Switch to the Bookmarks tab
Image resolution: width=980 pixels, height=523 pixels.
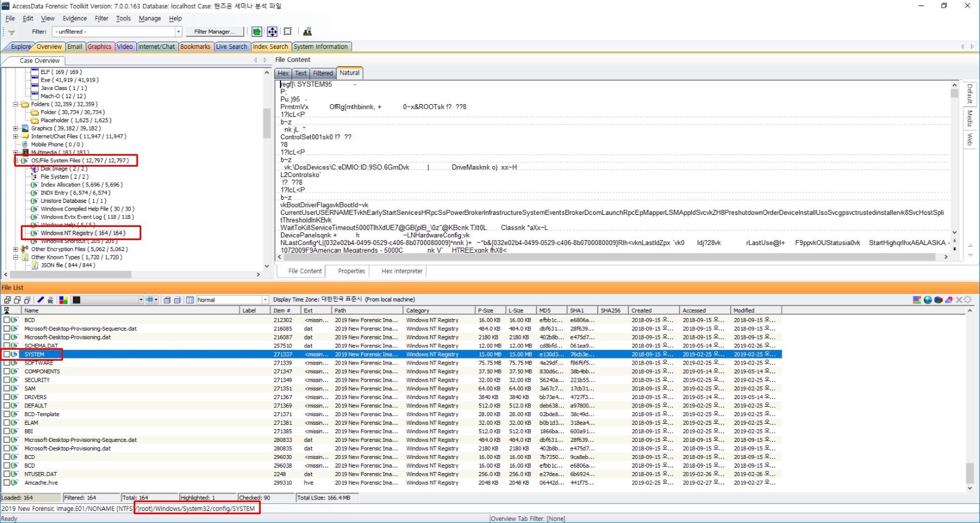click(x=195, y=47)
